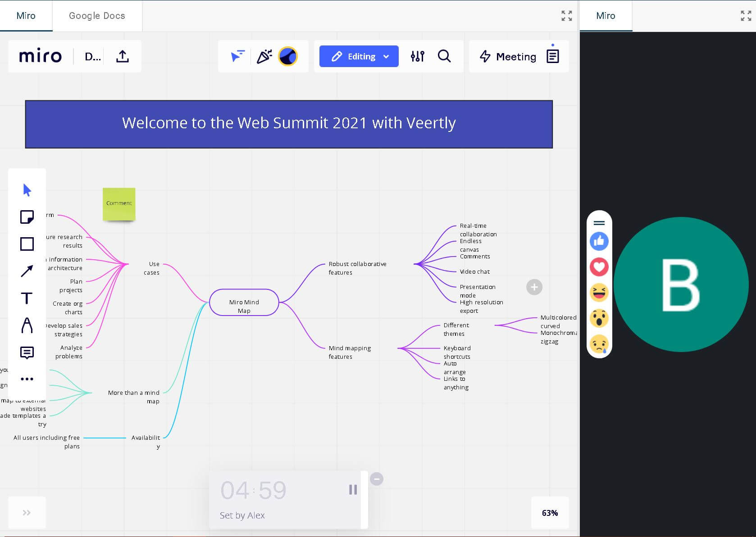Click the search magnifier icon

[444, 56]
